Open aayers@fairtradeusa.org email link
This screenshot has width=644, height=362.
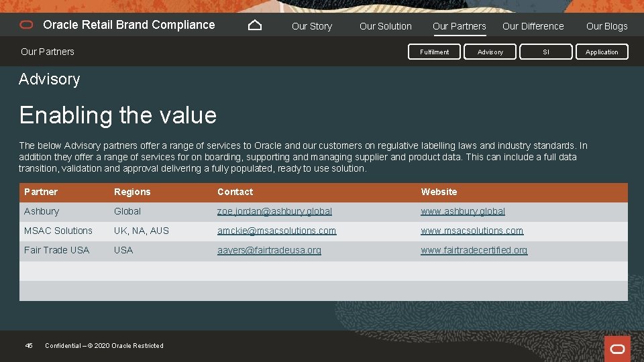pyautogui.click(x=269, y=250)
